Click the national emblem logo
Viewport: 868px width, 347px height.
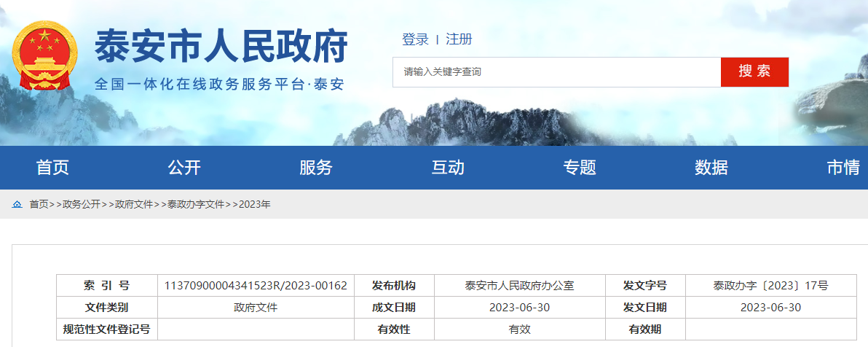(x=45, y=55)
